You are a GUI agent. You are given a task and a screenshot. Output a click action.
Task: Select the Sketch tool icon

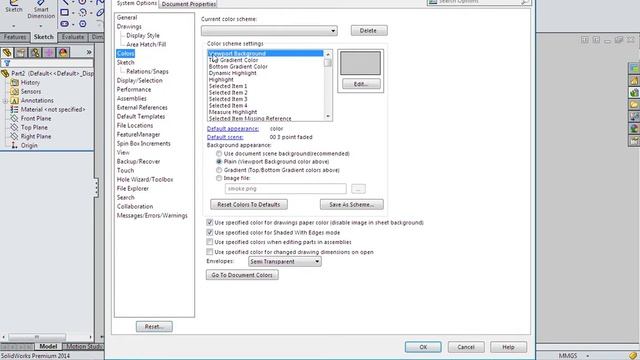(x=13, y=2)
